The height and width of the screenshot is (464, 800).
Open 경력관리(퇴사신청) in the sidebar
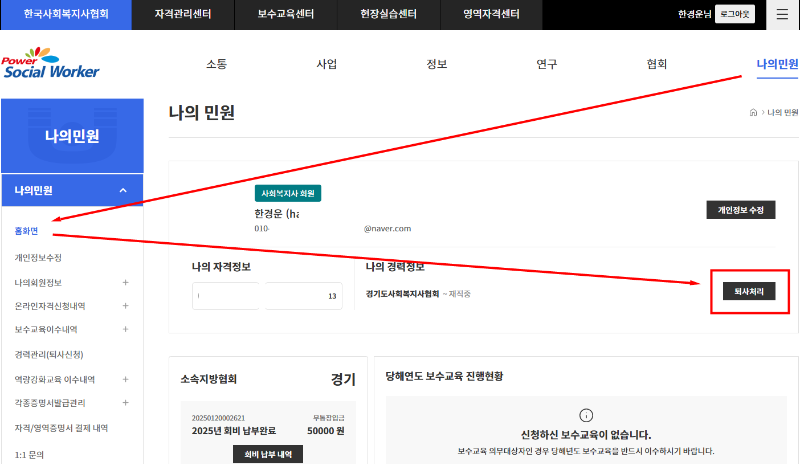(48, 354)
